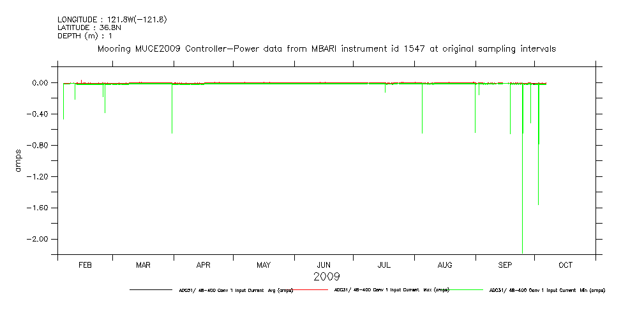The image size is (644, 322).
Task: Click the Input Current Min legend entry
Action: pos(546,290)
